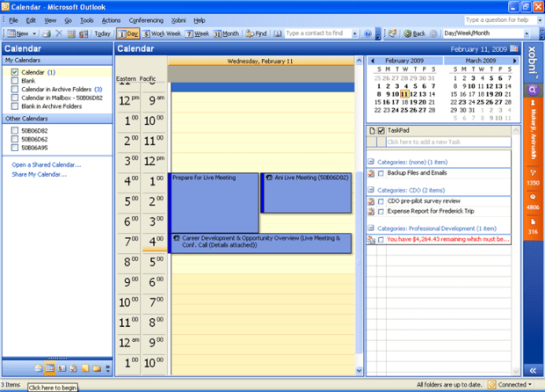This screenshot has width=545, height=392.
Task: Click the Print toolbar icon
Action: 47,33
